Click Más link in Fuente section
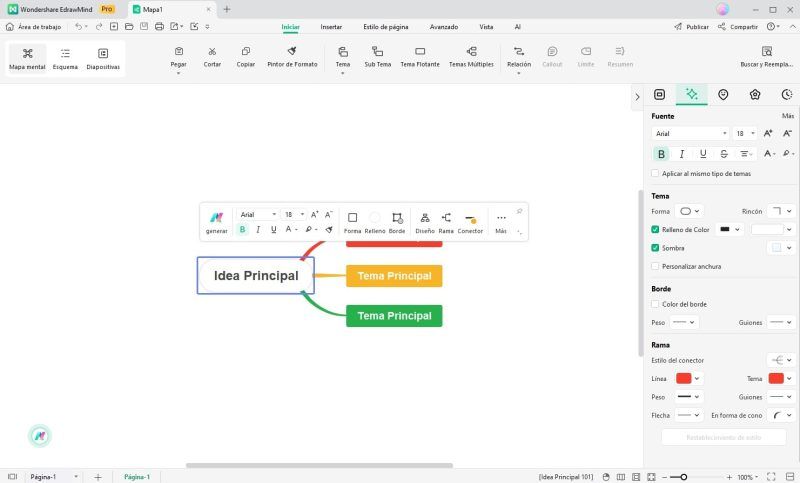Image resolution: width=800 pixels, height=483 pixels. [x=788, y=116]
